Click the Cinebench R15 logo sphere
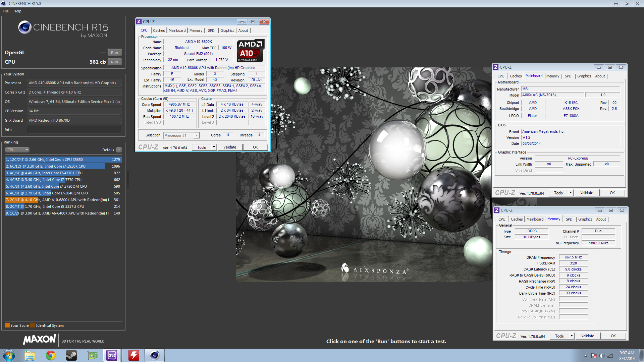Screen dimensions: 644x362 [25, 27]
